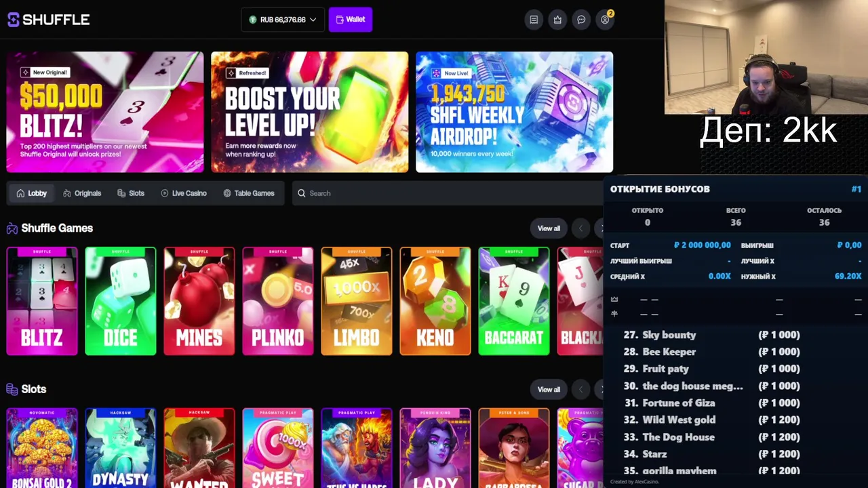
Task: Open the Sugar Rush slot tile
Action: (580, 448)
